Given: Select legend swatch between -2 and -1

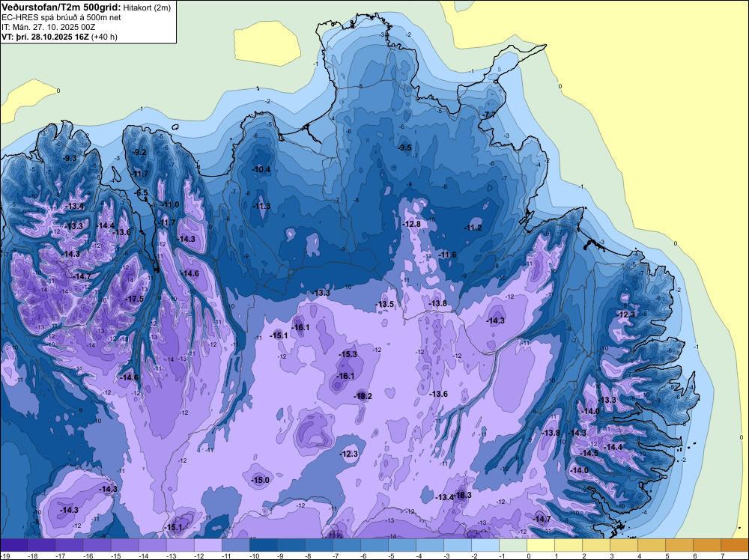Looking at the screenshot, I should click(x=485, y=545).
